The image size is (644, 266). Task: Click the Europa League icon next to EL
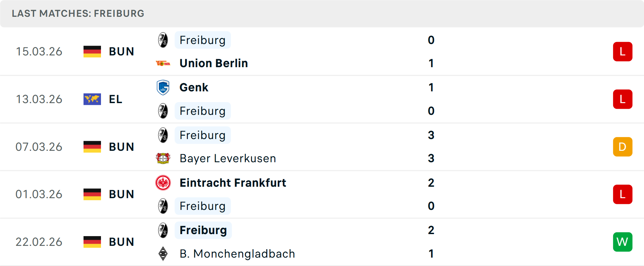92,99
